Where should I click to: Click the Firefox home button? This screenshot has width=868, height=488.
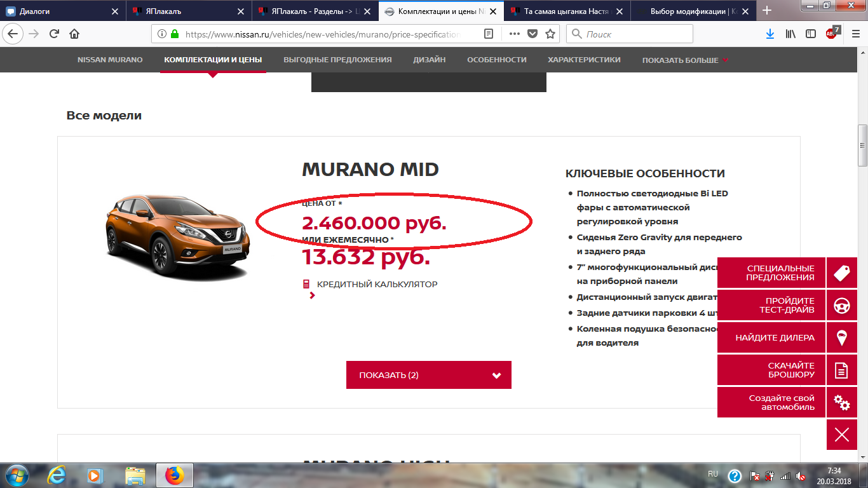click(74, 34)
